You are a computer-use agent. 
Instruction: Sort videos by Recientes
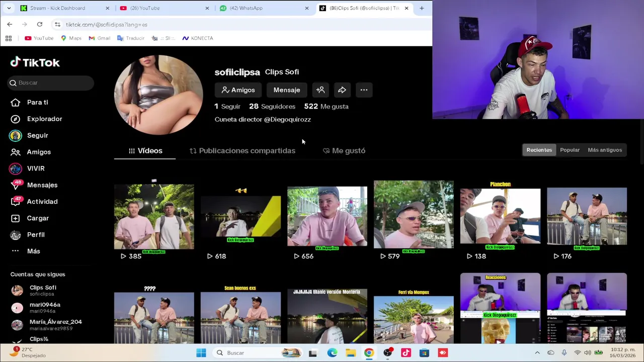pyautogui.click(x=539, y=150)
